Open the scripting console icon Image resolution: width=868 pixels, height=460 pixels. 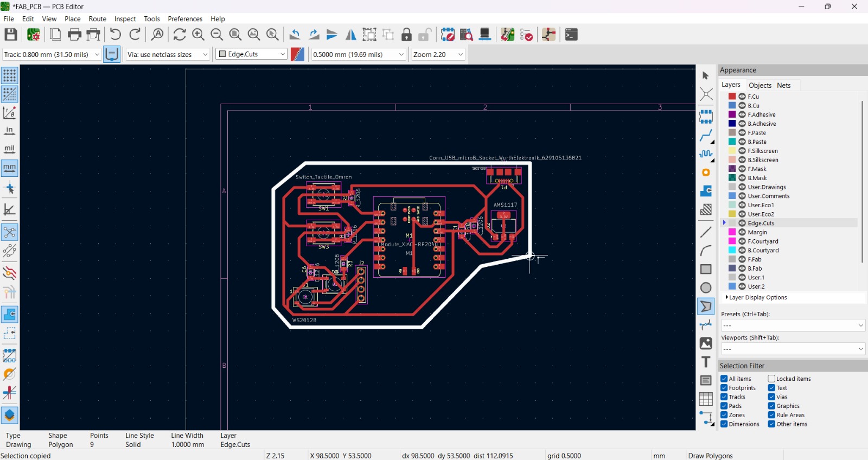pos(571,35)
